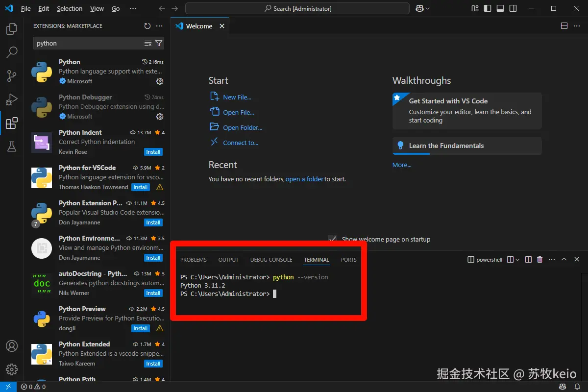Image resolution: width=588 pixels, height=392 pixels.
Task: Switch to the PORTS tab
Action: [x=349, y=260]
